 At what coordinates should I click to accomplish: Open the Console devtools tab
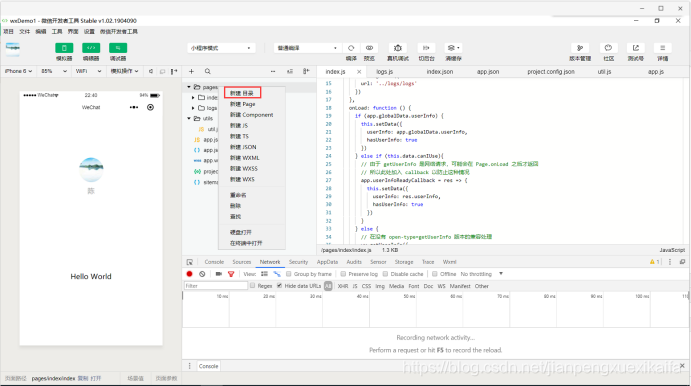pyautogui.click(x=214, y=262)
